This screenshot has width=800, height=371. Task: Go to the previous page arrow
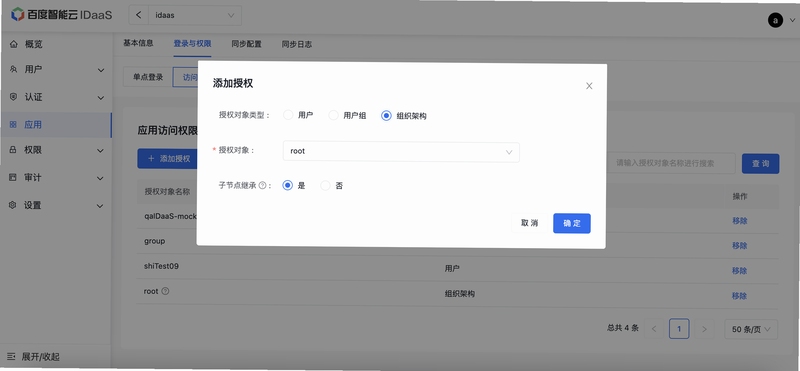pyautogui.click(x=654, y=329)
